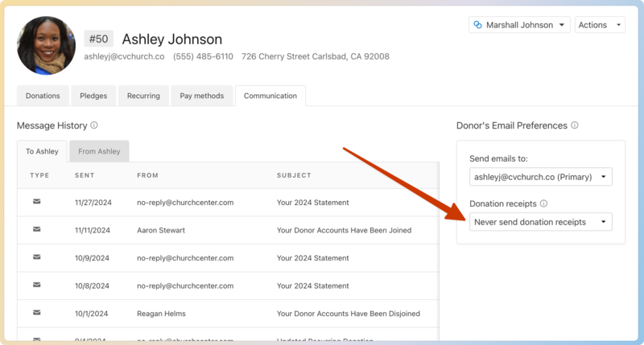Click envelope icon for 11/27/2024 message
This screenshot has width=644, height=345.
tap(36, 203)
